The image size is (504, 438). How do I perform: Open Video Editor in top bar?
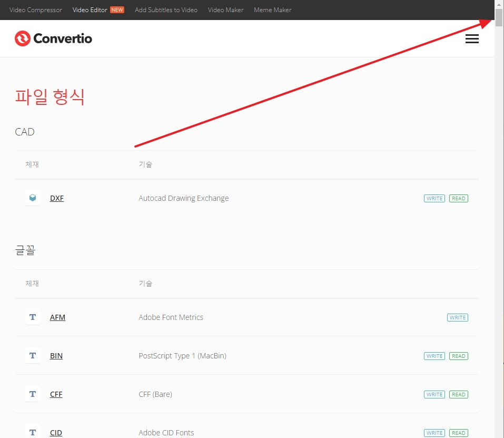tap(90, 10)
